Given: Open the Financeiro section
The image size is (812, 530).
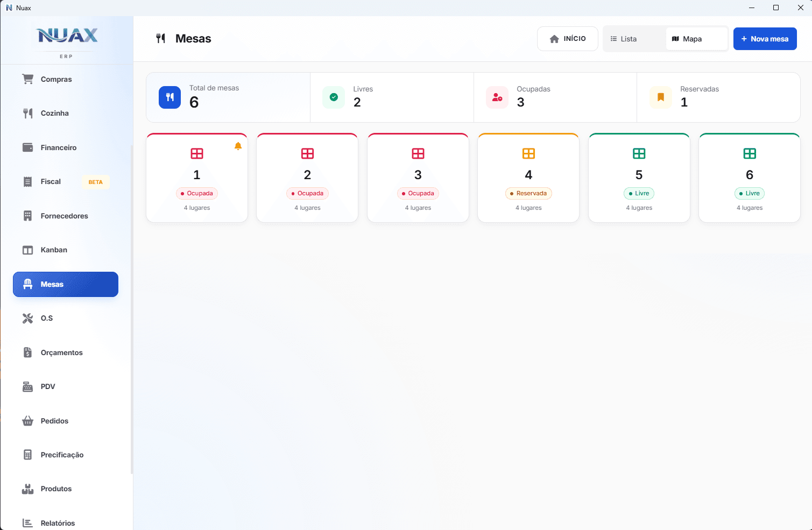Looking at the screenshot, I should [66, 147].
